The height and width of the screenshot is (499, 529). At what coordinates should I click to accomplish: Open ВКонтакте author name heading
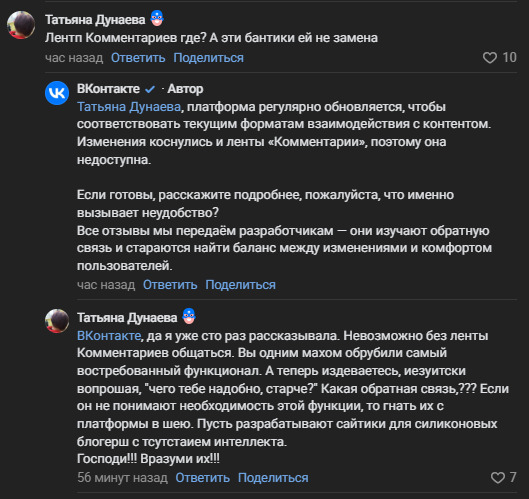[x=108, y=89]
